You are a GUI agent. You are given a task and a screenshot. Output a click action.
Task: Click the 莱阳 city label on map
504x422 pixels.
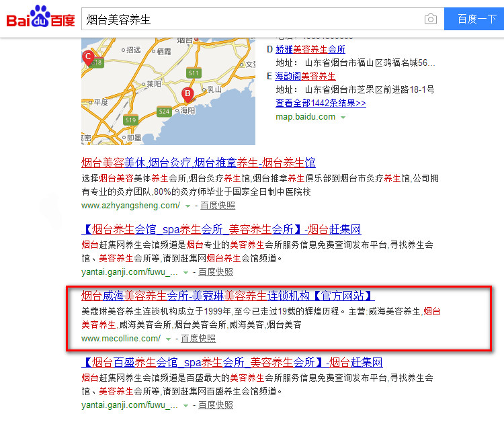click(154, 84)
